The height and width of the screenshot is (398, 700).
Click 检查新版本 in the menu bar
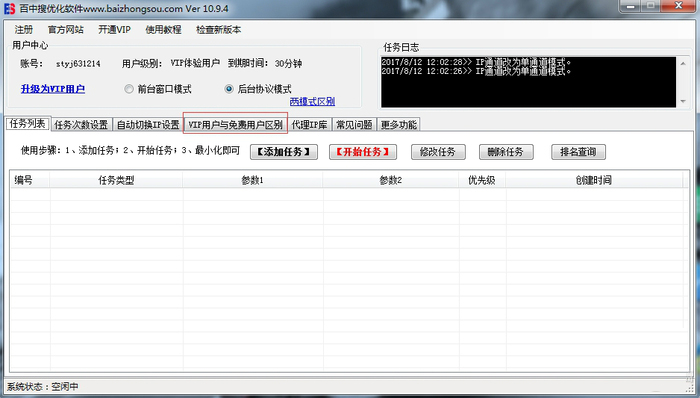click(x=218, y=29)
